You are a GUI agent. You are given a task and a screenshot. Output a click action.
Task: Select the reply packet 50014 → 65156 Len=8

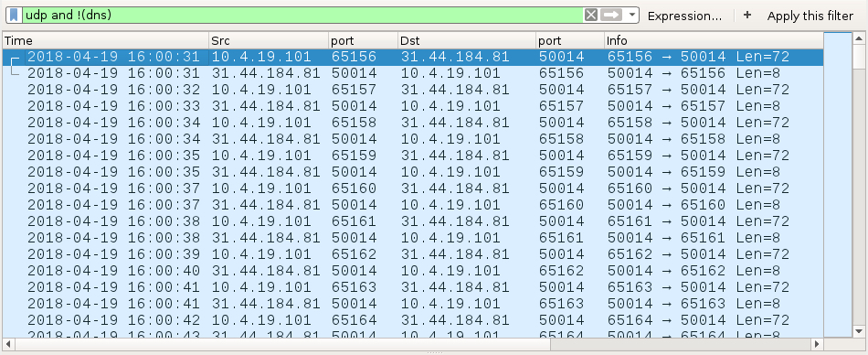coord(412,73)
